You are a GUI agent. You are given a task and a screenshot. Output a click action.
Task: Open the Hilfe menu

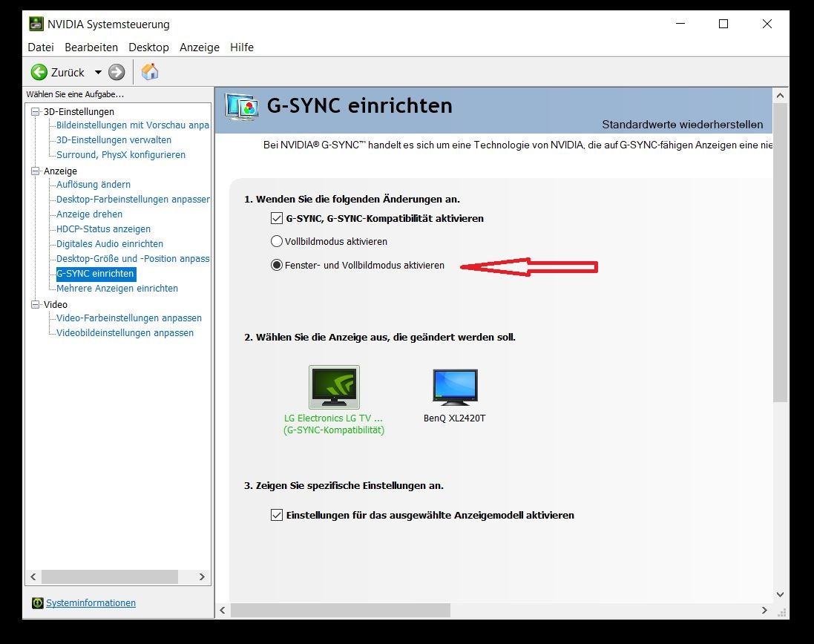[242, 47]
